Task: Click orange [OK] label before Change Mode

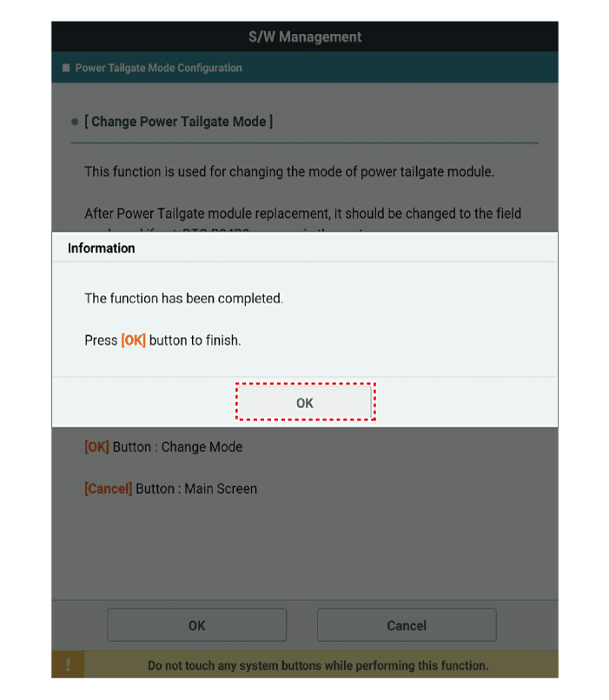Action: click(x=97, y=447)
